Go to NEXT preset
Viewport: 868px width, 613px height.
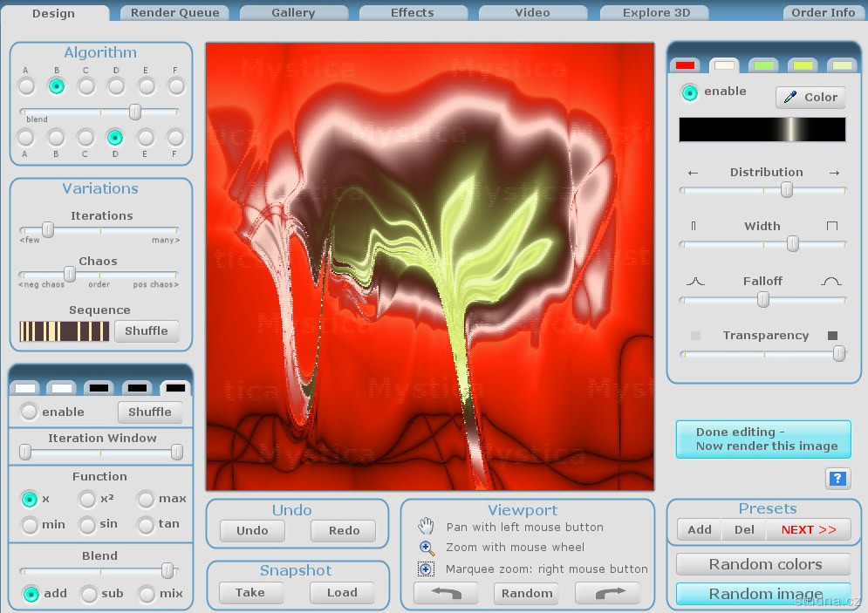tap(808, 530)
